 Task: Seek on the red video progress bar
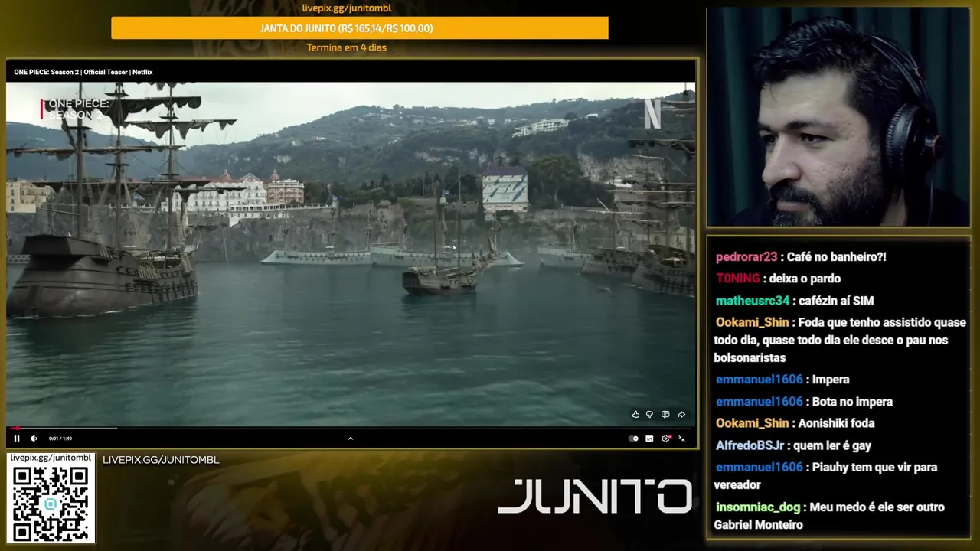(351, 429)
